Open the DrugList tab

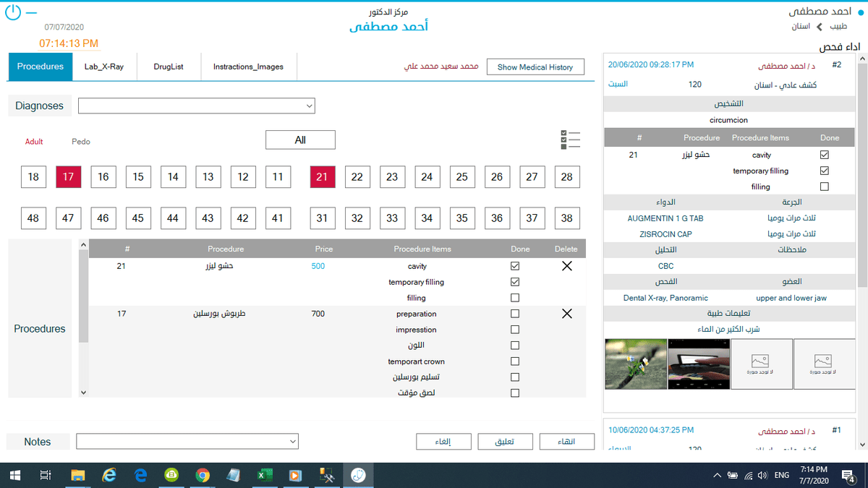[169, 67]
